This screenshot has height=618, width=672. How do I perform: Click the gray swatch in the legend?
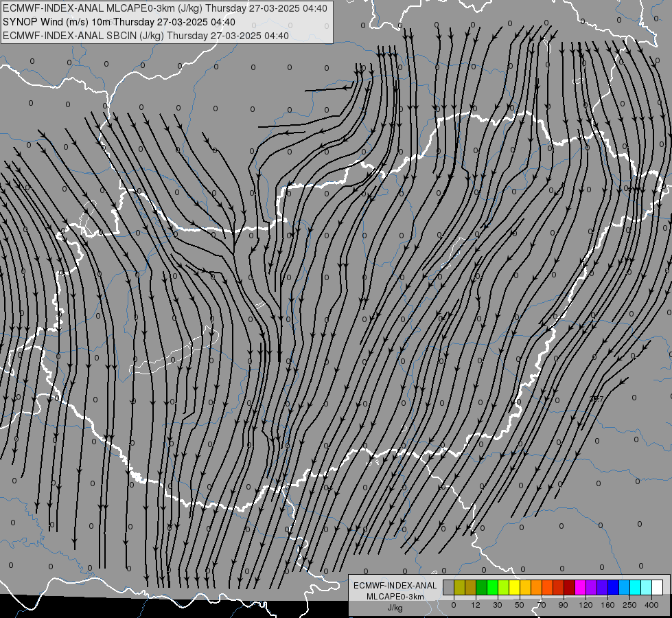(449, 588)
